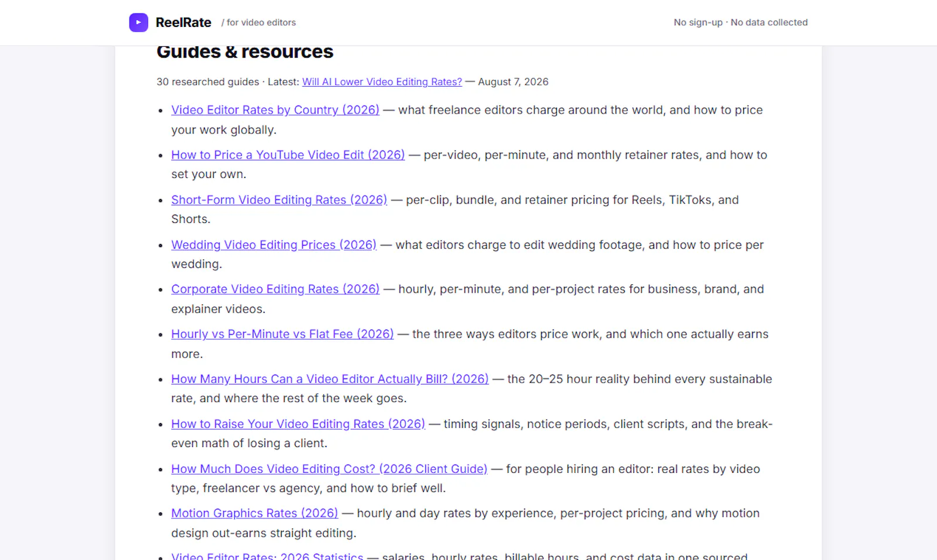Image resolution: width=937 pixels, height=560 pixels.
Task: Open How to Raise Your Video Editing Rates guide
Action: 298,424
